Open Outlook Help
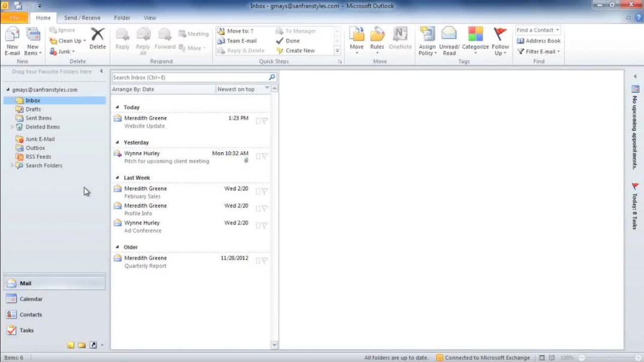The image size is (644, 362). click(x=638, y=18)
